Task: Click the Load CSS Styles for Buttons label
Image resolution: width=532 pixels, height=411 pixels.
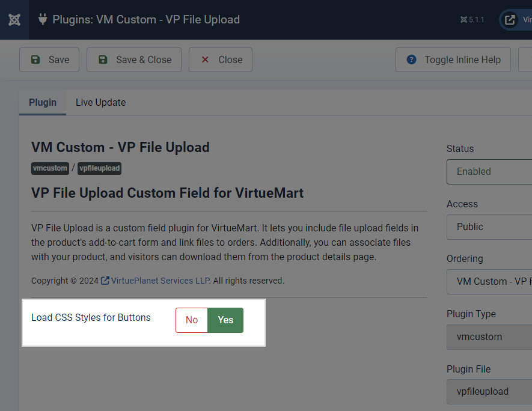Action: [91, 317]
